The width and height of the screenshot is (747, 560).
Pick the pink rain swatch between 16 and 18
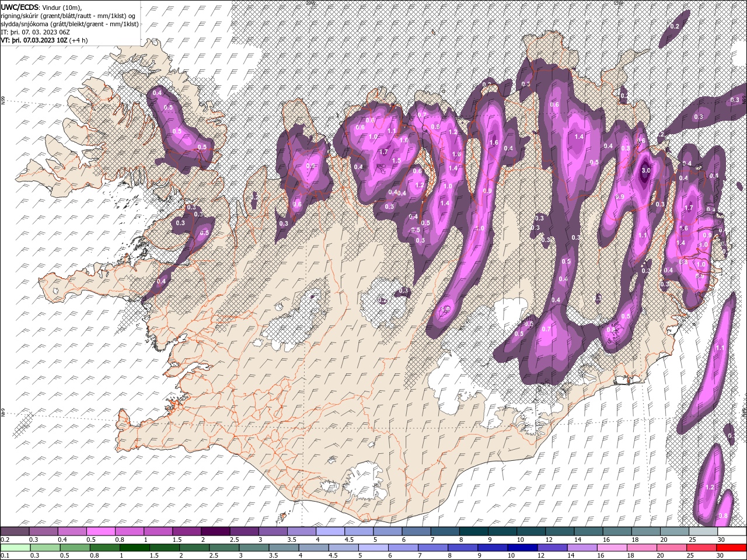tap(612, 547)
